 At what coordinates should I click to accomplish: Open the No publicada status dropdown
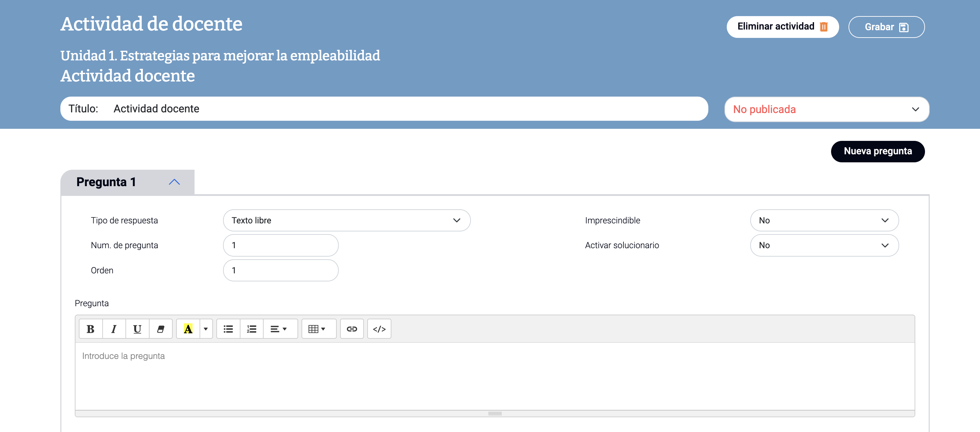(826, 109)
